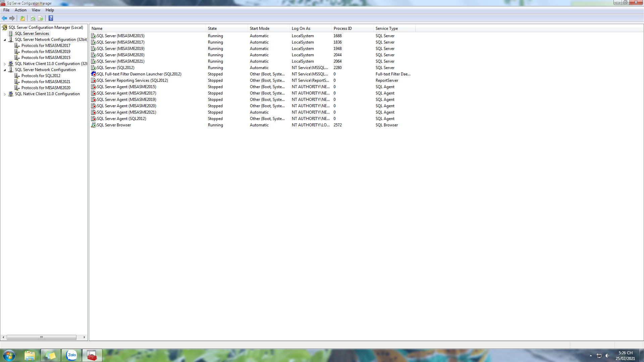Screen dimensions: 644x362
Task: Open the Windows Start menu
Action: point(9,355)
